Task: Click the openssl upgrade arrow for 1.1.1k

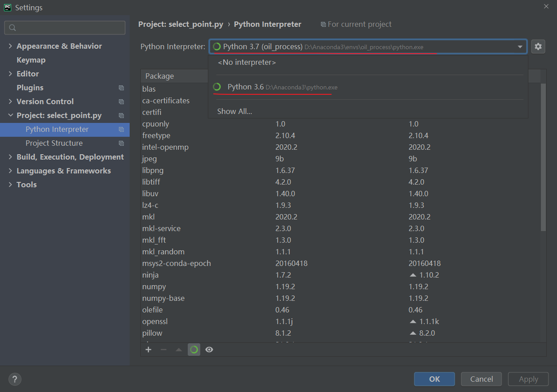Action: coord(413,321)
